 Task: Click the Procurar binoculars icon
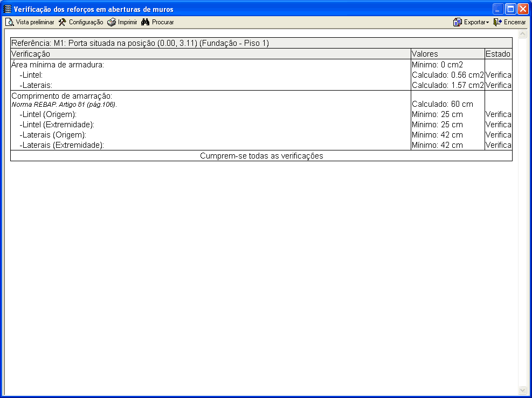tap(145, 22)
